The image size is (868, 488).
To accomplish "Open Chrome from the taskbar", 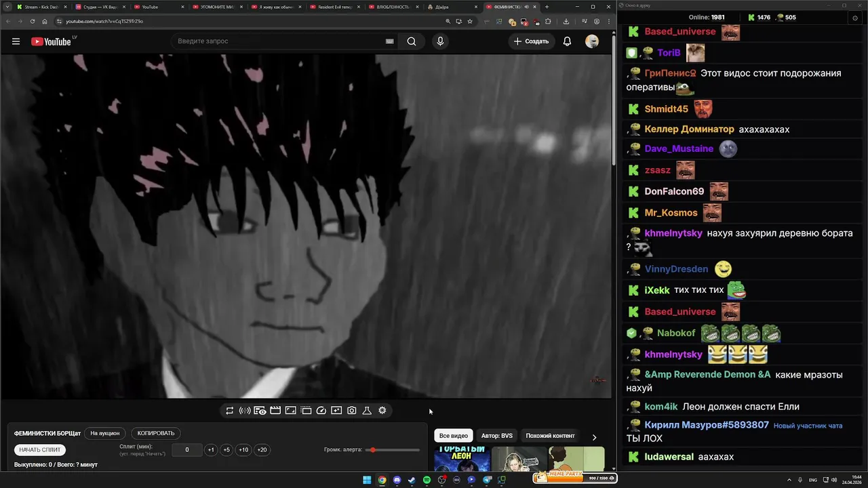I will (382, 480).
